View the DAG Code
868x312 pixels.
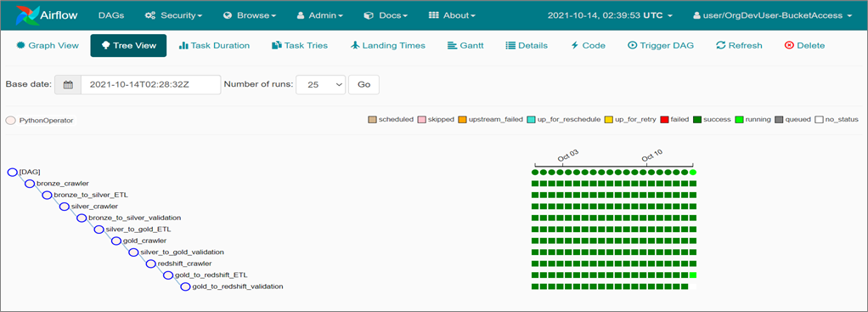pyautogui.click(x=588, y=45)
